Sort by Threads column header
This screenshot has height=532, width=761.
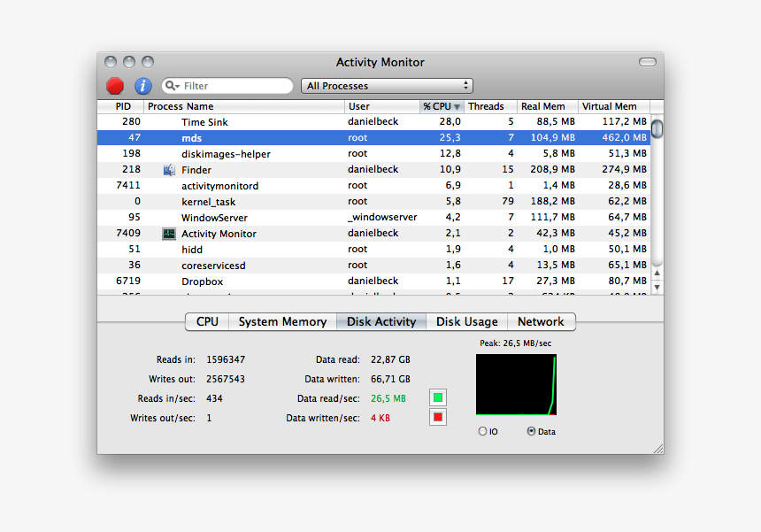[490, 107]
